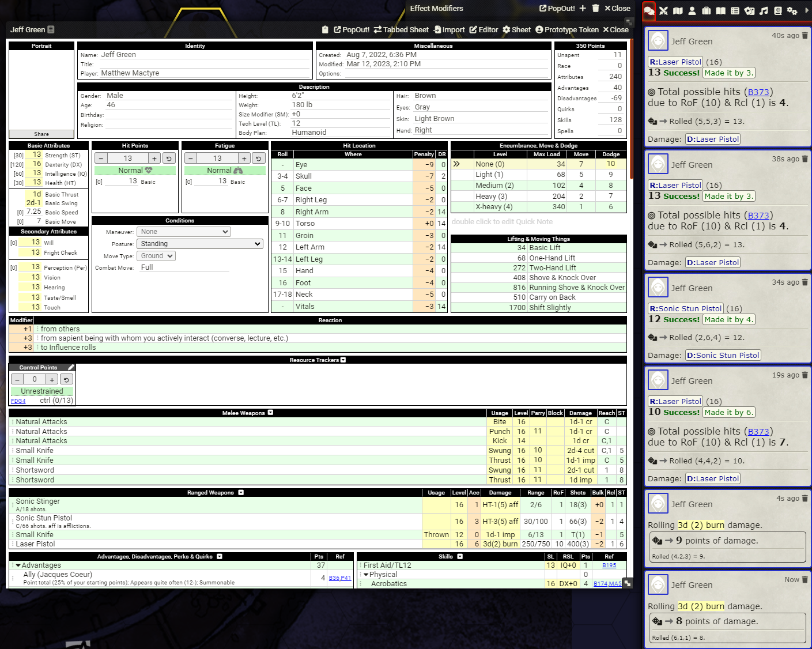Click the pencil icon next to Control Points
812x649 pixels.
pos(71,367)
